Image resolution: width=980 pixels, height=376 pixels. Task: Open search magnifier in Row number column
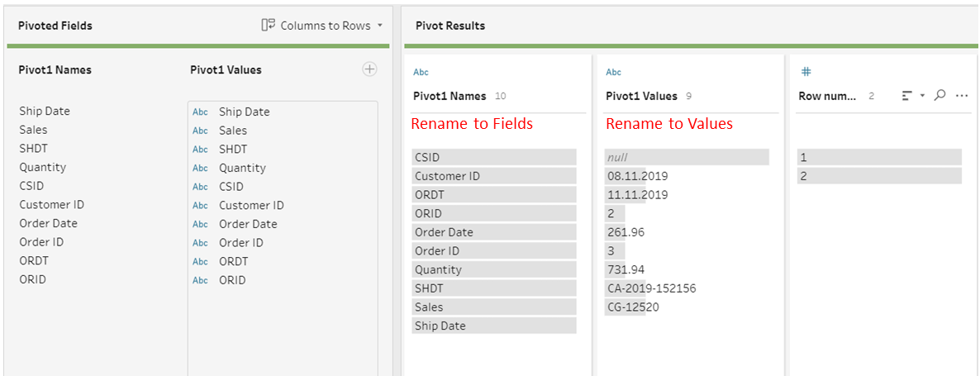(940, 96)
